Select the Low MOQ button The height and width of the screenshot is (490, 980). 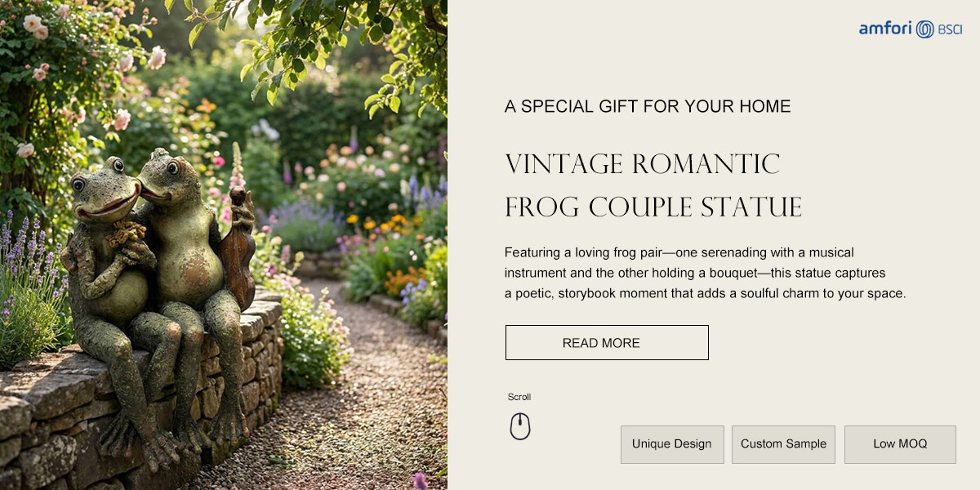(x=900, y=444)
